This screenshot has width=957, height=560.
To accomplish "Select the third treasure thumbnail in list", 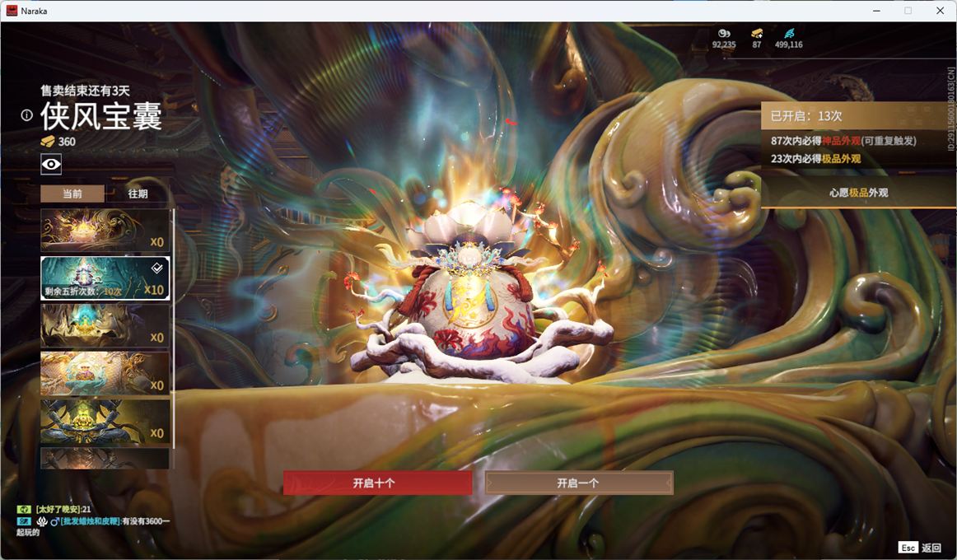I will pos(105,326).
